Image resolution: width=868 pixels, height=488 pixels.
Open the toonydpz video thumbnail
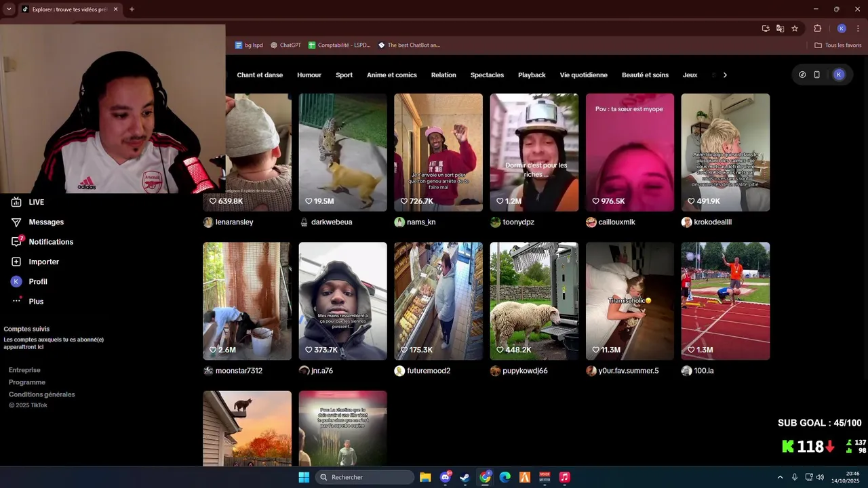[x=534, y=152]
